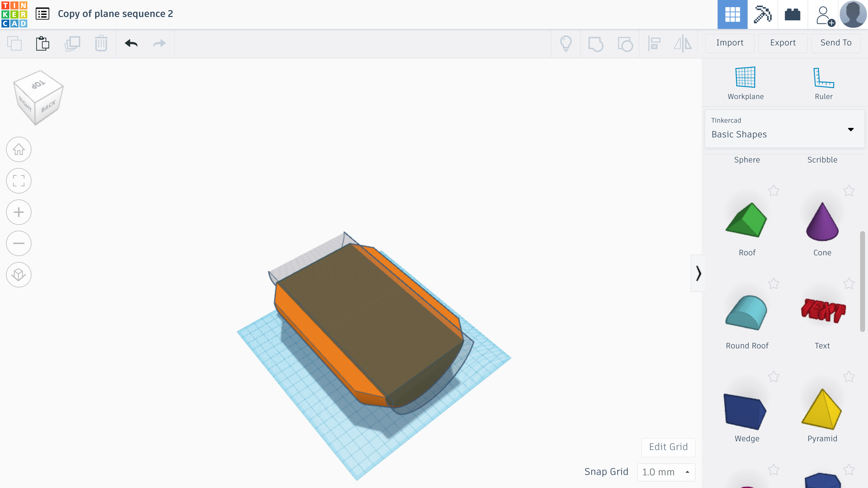Change the Snap Grid value
The image size is (868, 488).
(666, 472)
